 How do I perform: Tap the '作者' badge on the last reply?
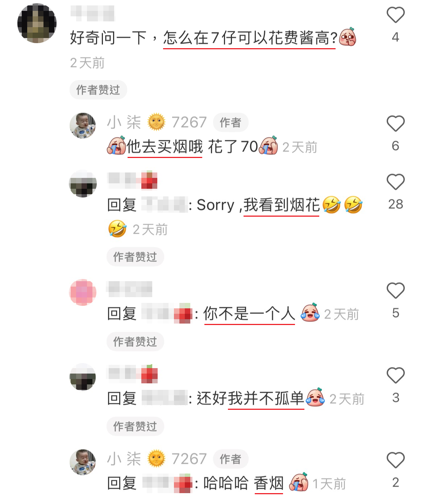click(x=230, y=459)
